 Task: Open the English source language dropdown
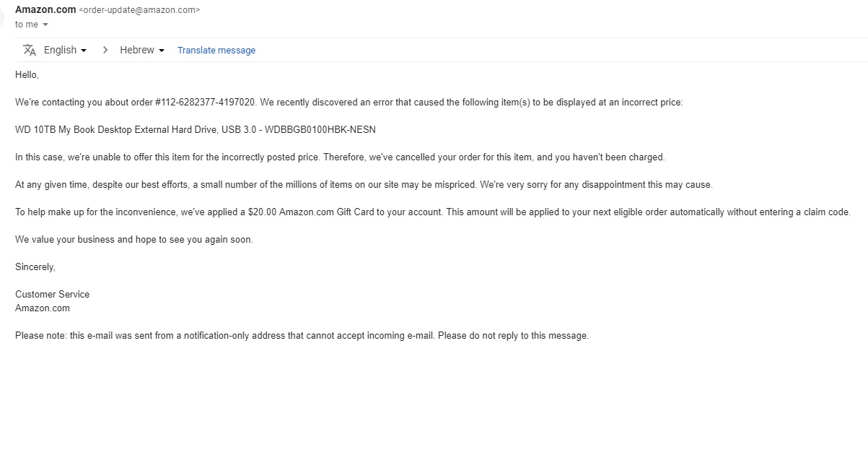point(65,50)
